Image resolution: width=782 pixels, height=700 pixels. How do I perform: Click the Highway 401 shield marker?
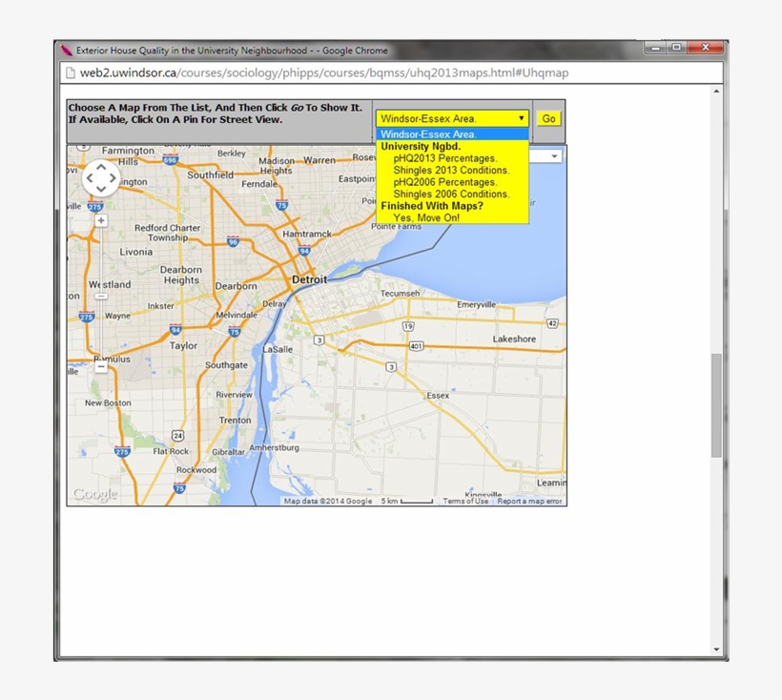click(416, 346)
